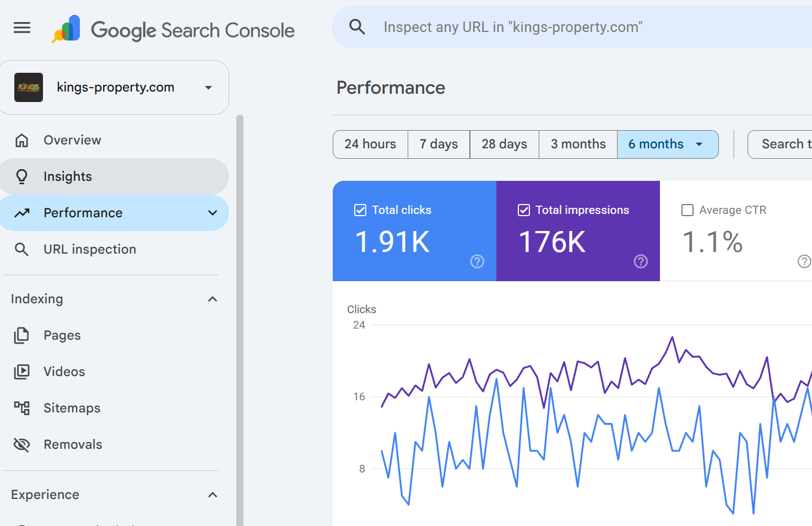Image resolution: width=812 pixels, height=526 pixels.
Task: Click the kings-property.com site thumbnail
Action: [29, 87]
